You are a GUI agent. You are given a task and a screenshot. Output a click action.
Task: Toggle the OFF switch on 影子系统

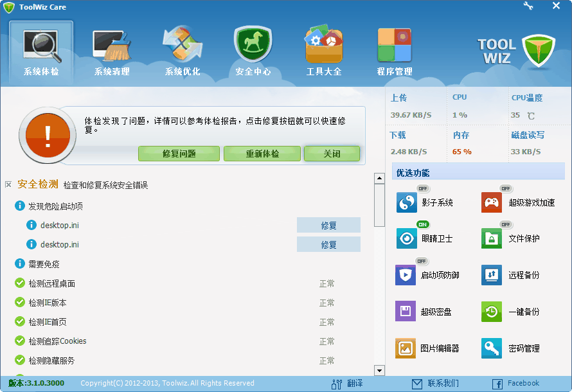tap(423, 188)
